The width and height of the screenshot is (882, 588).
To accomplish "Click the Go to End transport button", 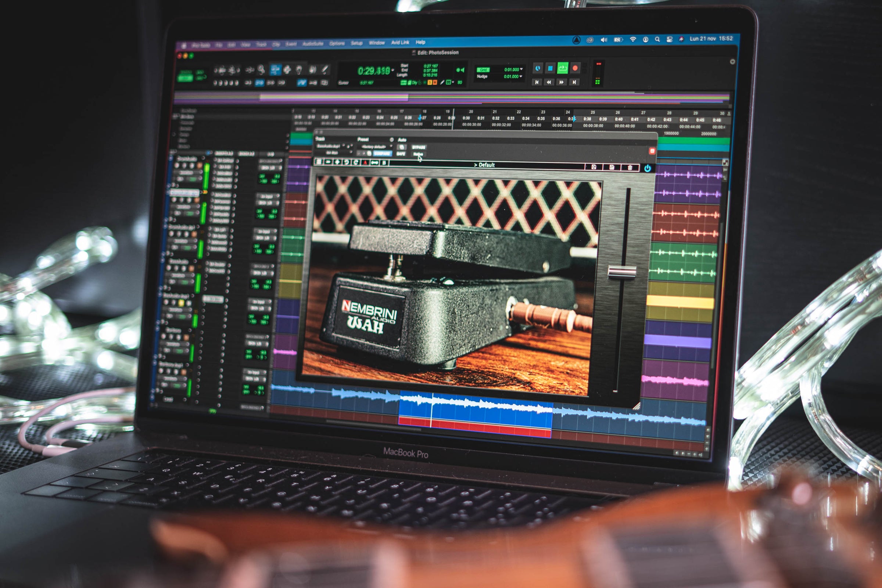I will [x=574, y=82].
